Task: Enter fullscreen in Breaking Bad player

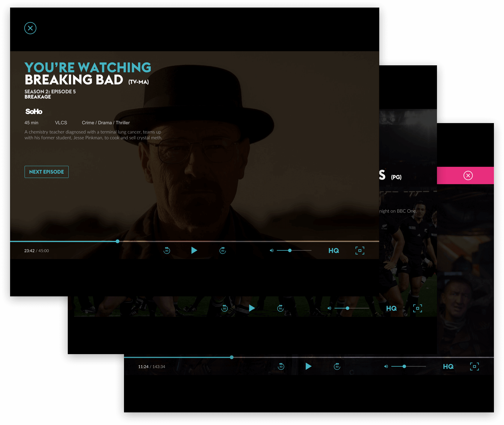Action: click(360, 250)
